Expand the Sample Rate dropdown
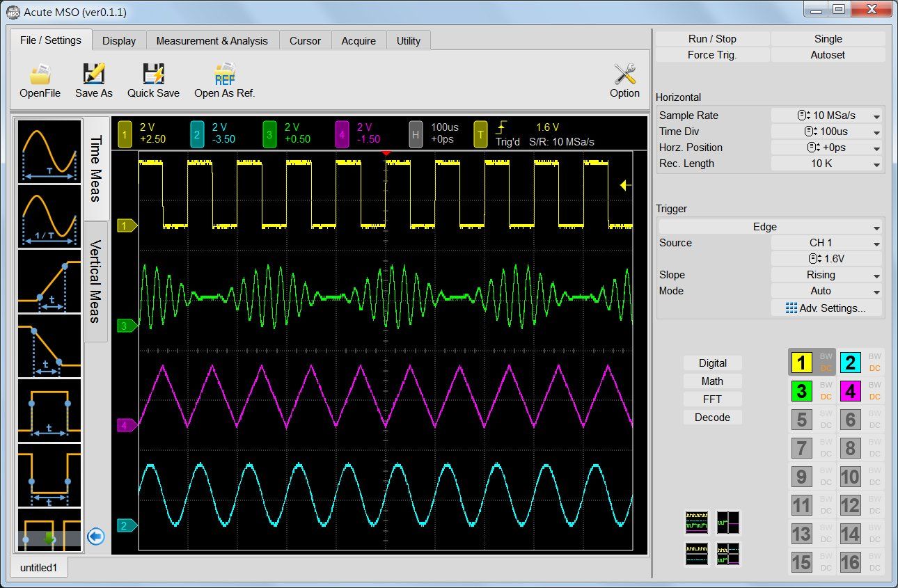Image resolution: width=898 pixels, height=588 pixels. pyautogui.click(x=827, y=115)
